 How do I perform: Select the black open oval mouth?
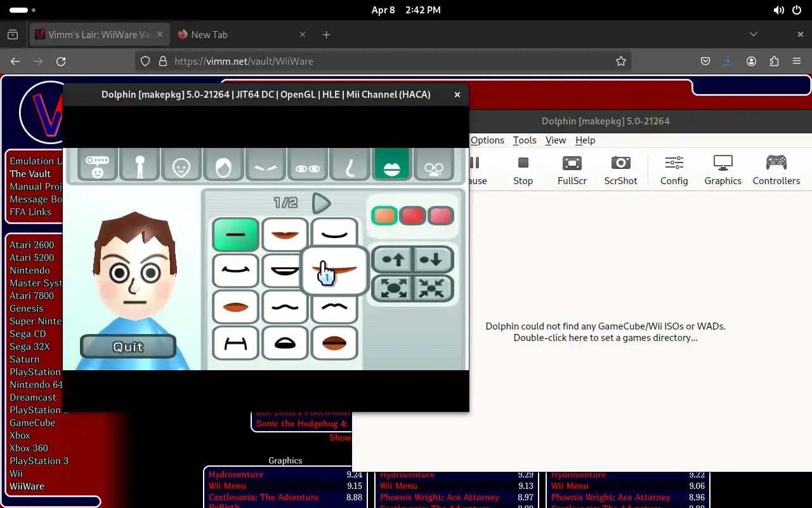coord(285,343)
